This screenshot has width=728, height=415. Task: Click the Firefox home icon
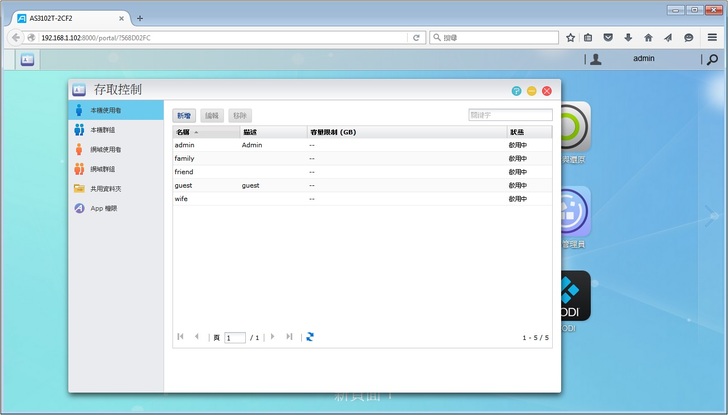648,37
